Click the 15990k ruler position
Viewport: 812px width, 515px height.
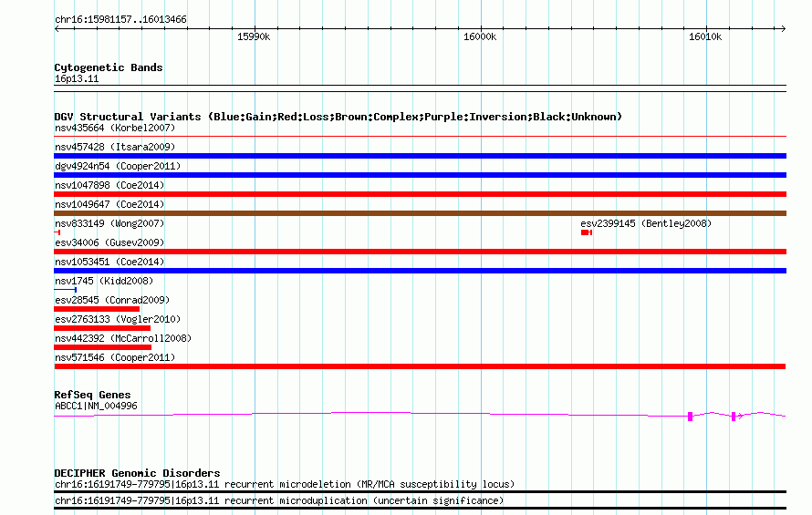click(254, 36)
